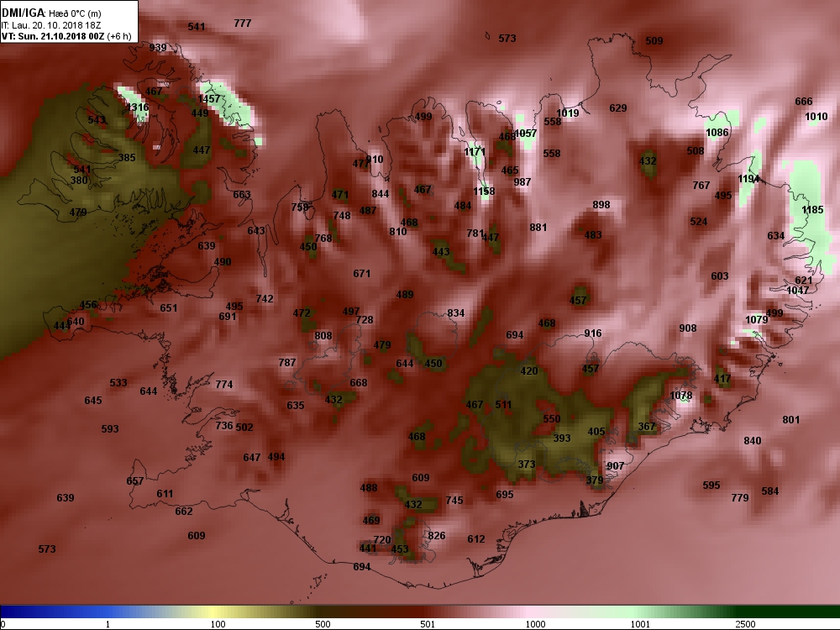Viewport: 840px width, 630px height.
Task: Click the 1001 label on the color legend
Action: click(640, 624)
